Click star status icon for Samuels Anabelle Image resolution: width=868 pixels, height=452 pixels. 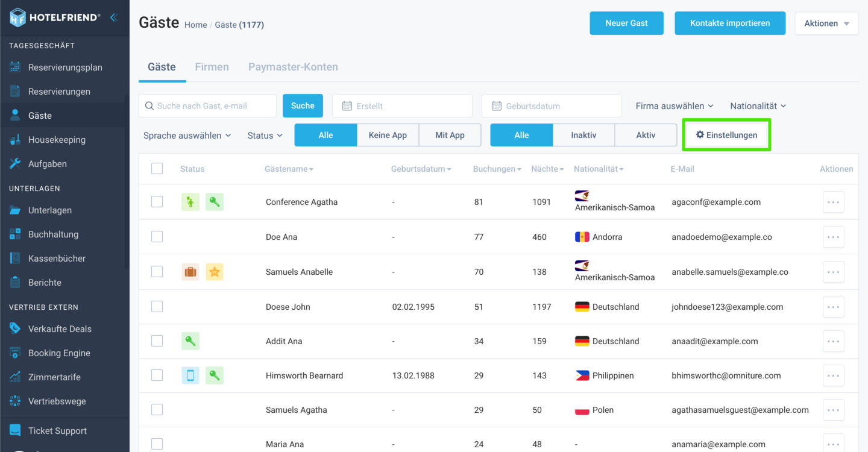(215, 272)
